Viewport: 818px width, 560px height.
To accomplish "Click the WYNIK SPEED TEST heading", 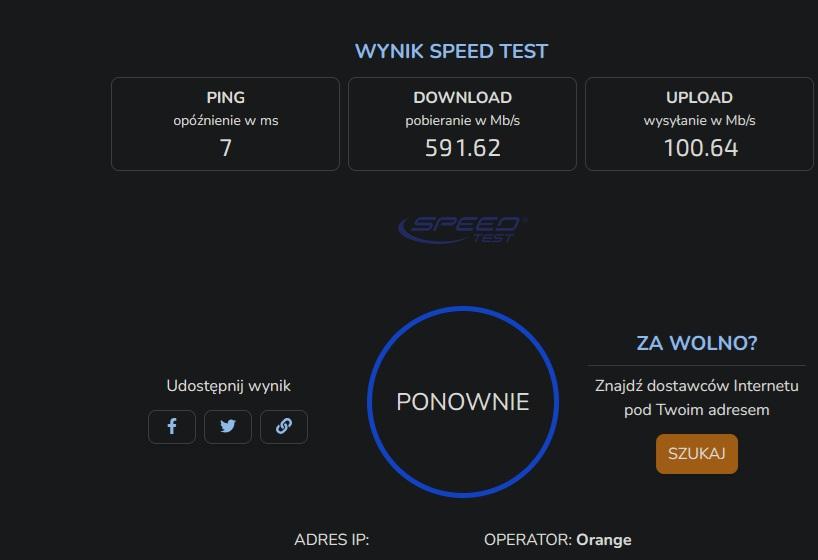I will (x=451, y=52).
